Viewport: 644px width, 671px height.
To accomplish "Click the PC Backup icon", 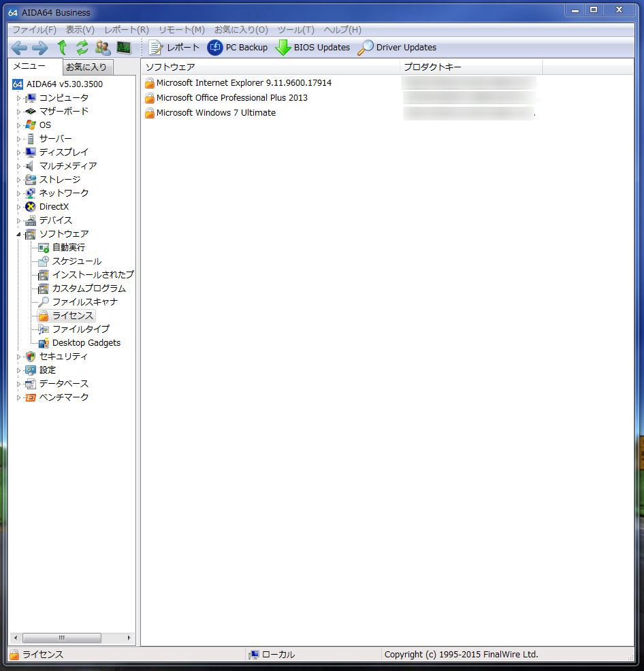I will click(215, 48).
